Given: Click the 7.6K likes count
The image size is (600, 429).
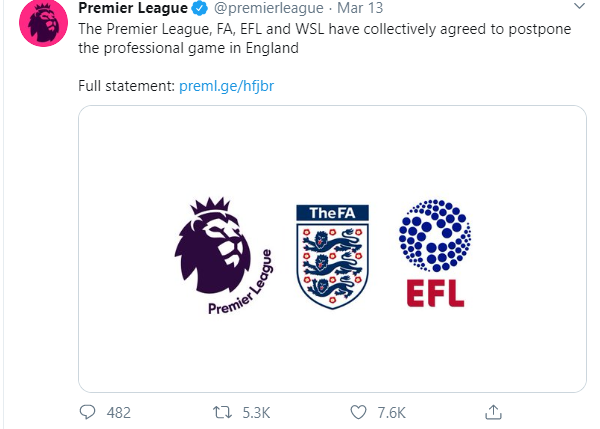Looking at the screenshot, I should tap(391, 413).
